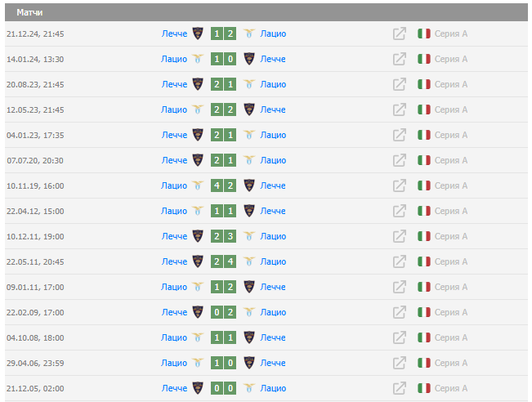
Task: Open external link icon for 22.04.12 match
Action: (x=400, y=211)
